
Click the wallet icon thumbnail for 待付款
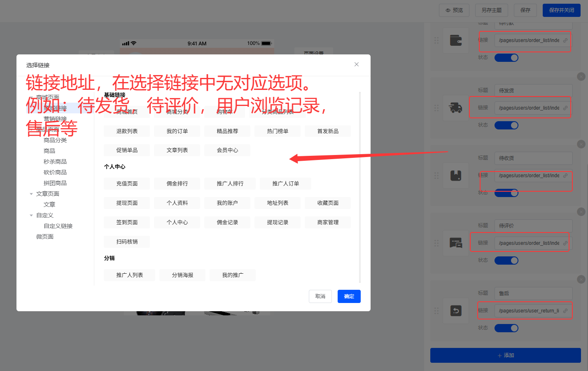[456, 40]
